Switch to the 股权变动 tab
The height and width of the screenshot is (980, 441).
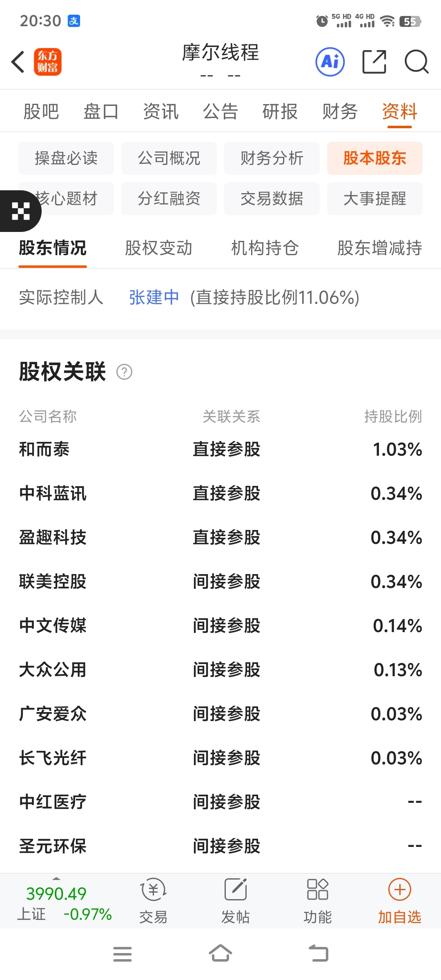click(158, 248)
